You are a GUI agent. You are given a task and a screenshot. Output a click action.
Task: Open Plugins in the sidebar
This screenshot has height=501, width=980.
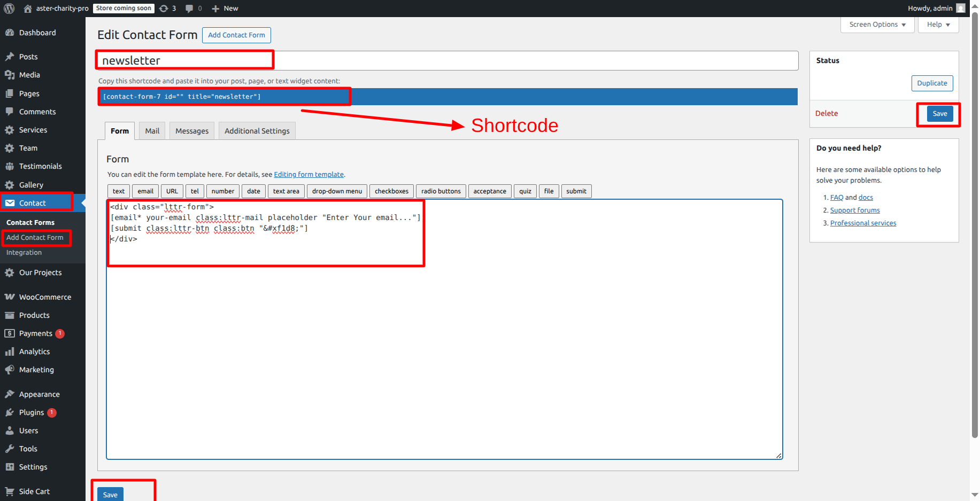click(x=32, y=412)
